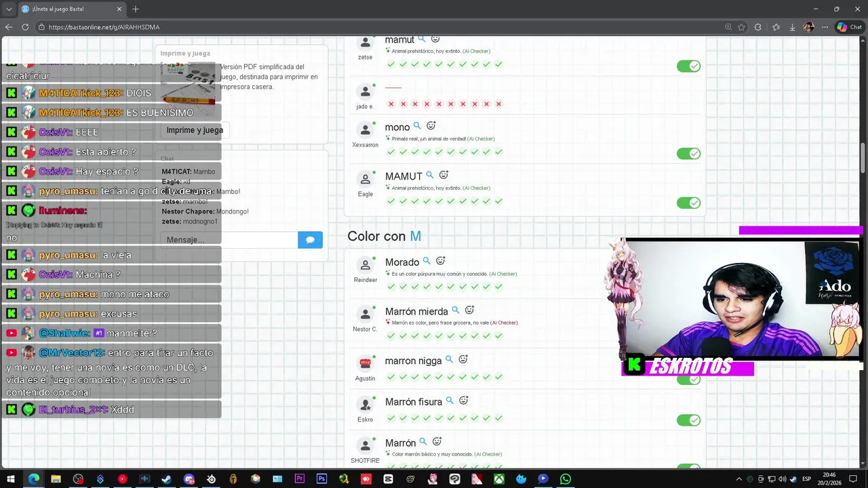Reload the page with refresh icon
This screenshot has width=868, height=488.
tap(25, 27)
